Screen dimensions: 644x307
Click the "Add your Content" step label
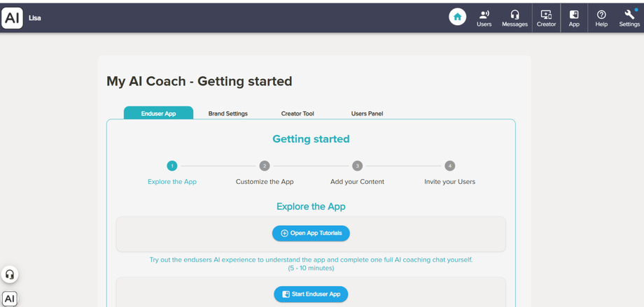pyautogui.click(x=357, y=182)
